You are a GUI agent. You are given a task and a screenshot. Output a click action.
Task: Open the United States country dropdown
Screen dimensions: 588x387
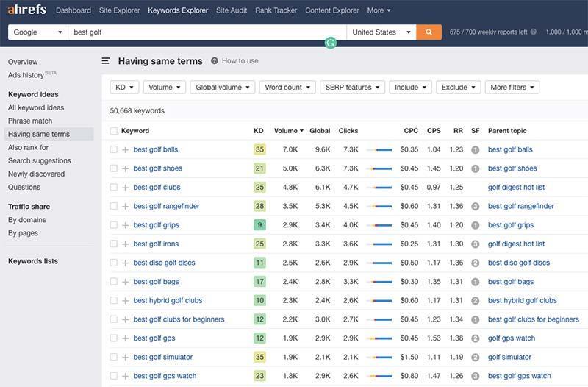[381, 32]
